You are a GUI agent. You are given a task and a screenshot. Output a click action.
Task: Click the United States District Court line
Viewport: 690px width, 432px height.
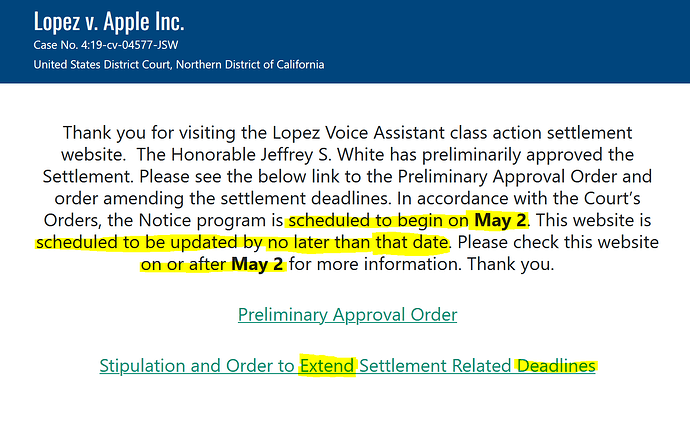tap(178, 65)
